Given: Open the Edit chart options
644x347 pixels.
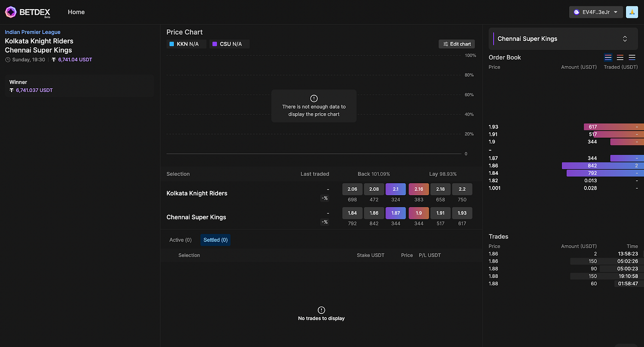Looking at the screenshot, I should tap(456, 44).
